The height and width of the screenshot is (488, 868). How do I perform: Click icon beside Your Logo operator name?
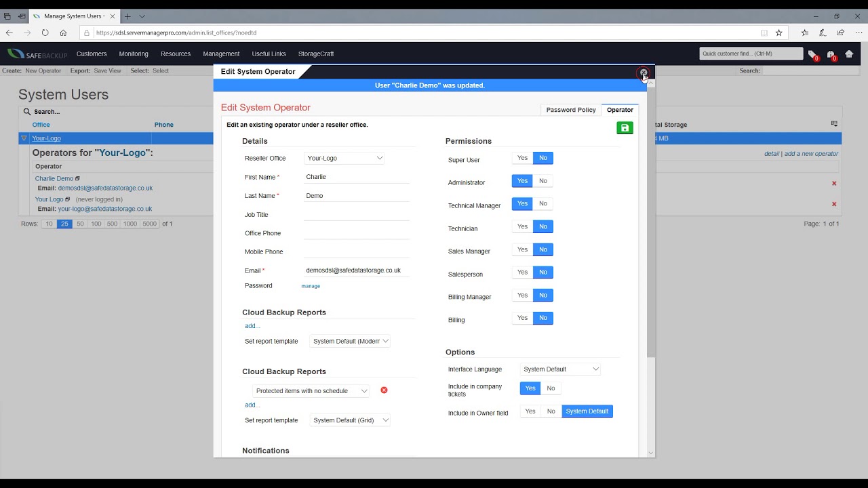(x=67, y=199)
